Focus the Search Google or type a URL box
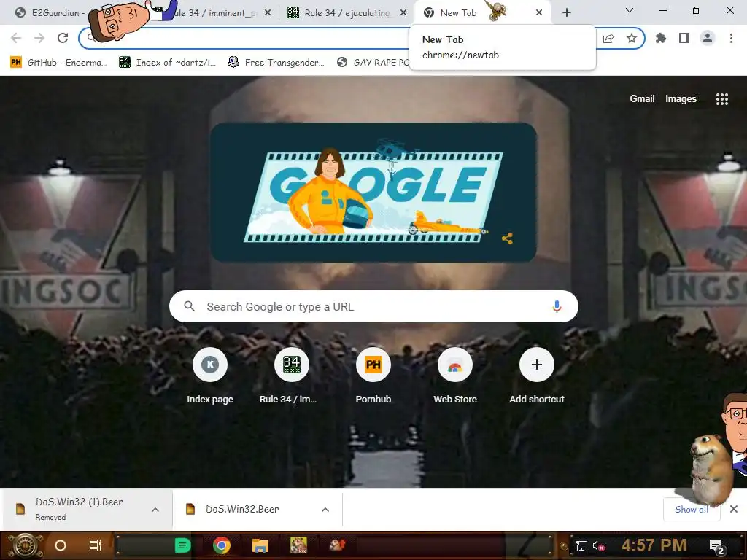 pos(373,306)
